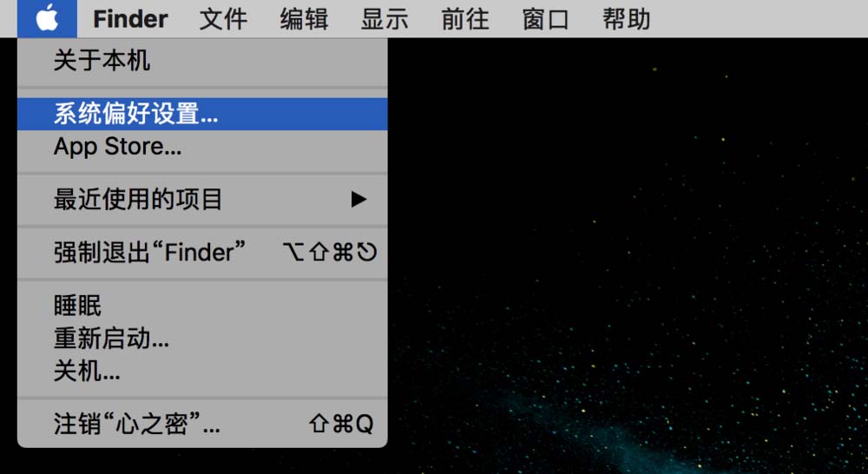Select 睡眠 to sleep the Mac
The height and width of the screenshot is (474, 868).
click(x=202, y=305)
